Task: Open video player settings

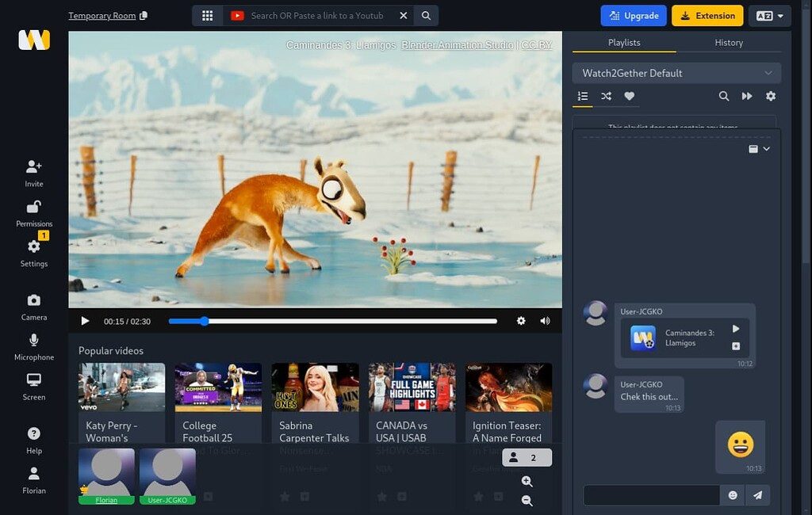Action: point(521,321)
